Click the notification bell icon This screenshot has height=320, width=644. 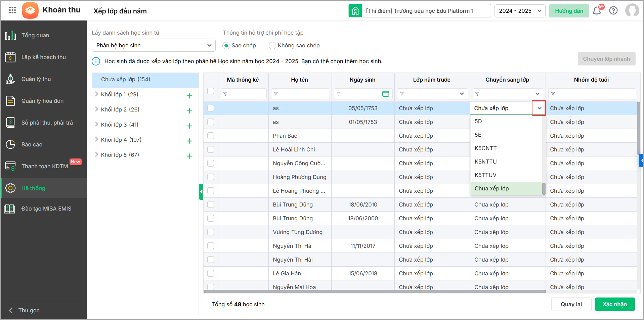(x=597, y=11)
